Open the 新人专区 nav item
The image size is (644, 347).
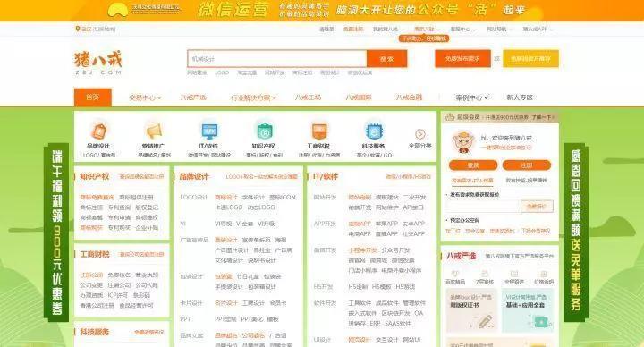520,97
